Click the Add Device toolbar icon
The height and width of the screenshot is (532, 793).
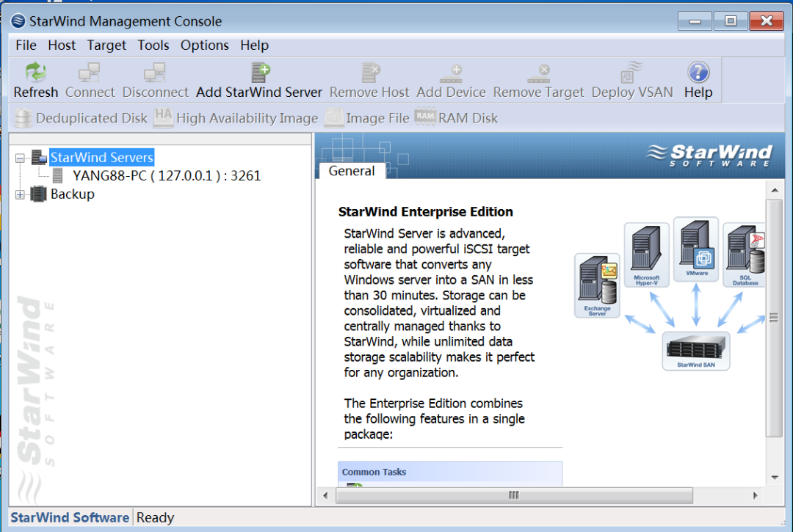(x=451, y=74)
